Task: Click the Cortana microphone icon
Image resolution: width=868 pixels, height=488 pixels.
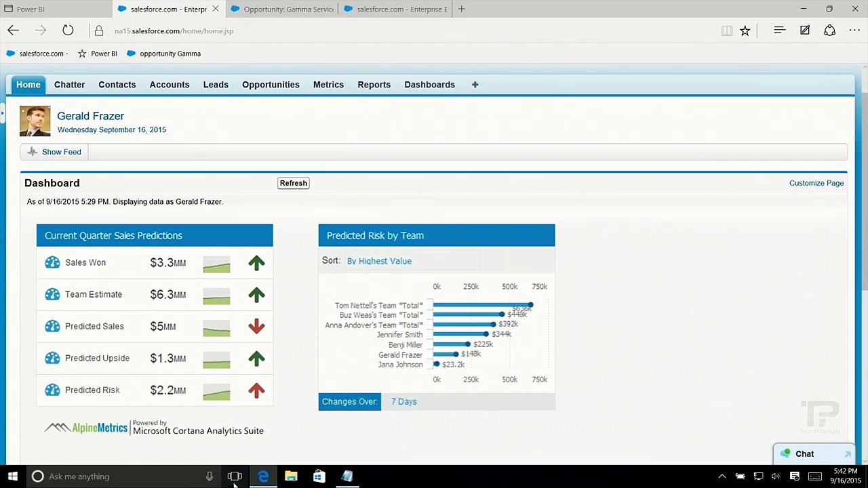Action: [210, 476]
